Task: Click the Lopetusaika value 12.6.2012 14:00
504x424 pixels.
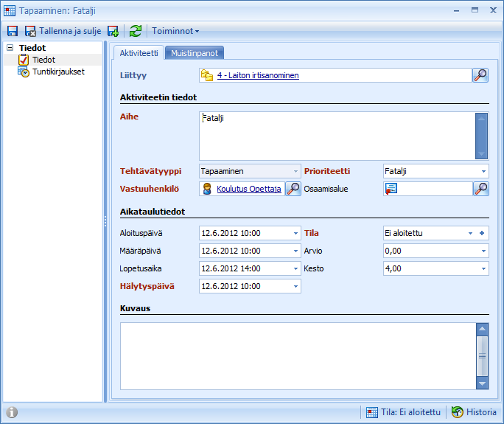Action: pyautogui.click(x=231, y=268)
